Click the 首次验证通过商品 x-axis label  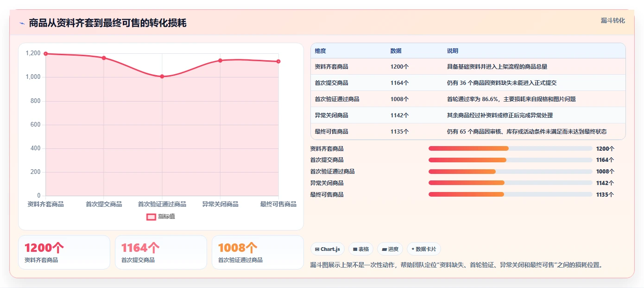pos(162,204)
